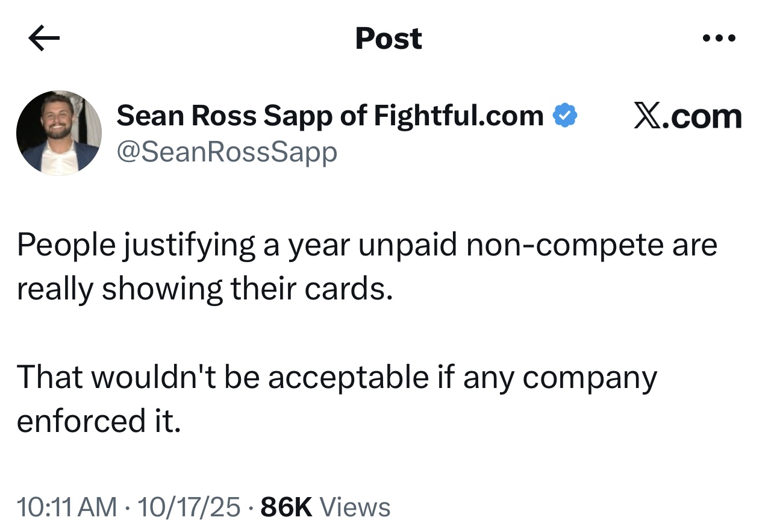Open the three-dot more options menu
The image size is (777, 532).
[x=719, y=39]
